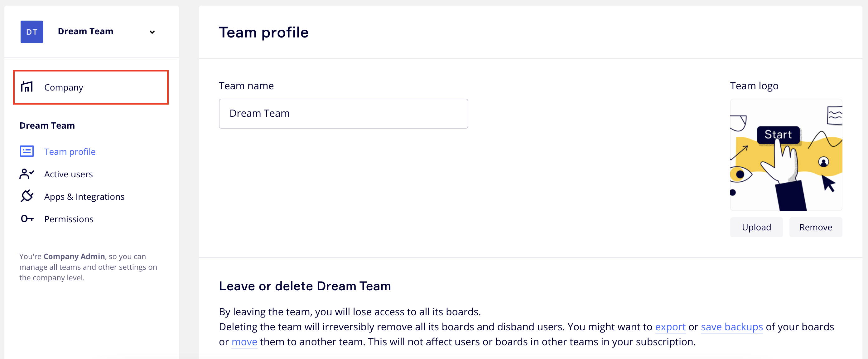Click the team logo thumbnail image
The image size is (868, 359).
786,155
